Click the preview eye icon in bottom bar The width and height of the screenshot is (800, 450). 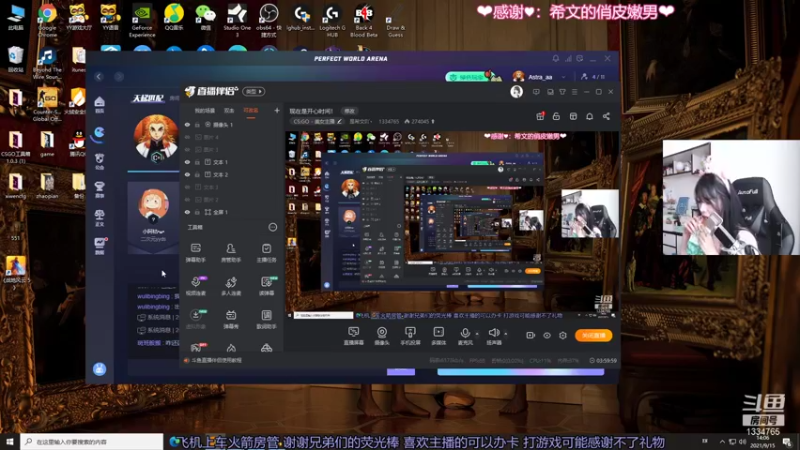coord(546,335)
